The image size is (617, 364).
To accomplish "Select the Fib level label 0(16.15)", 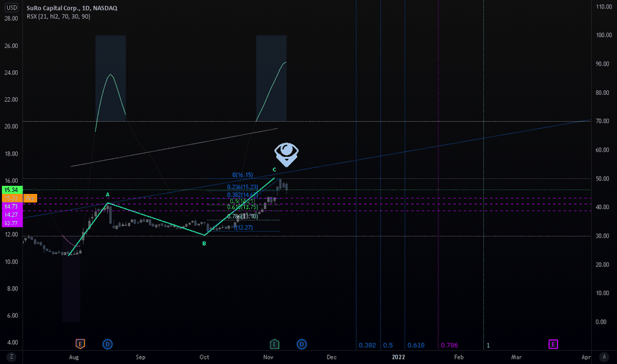I will (x=242, y=175).
